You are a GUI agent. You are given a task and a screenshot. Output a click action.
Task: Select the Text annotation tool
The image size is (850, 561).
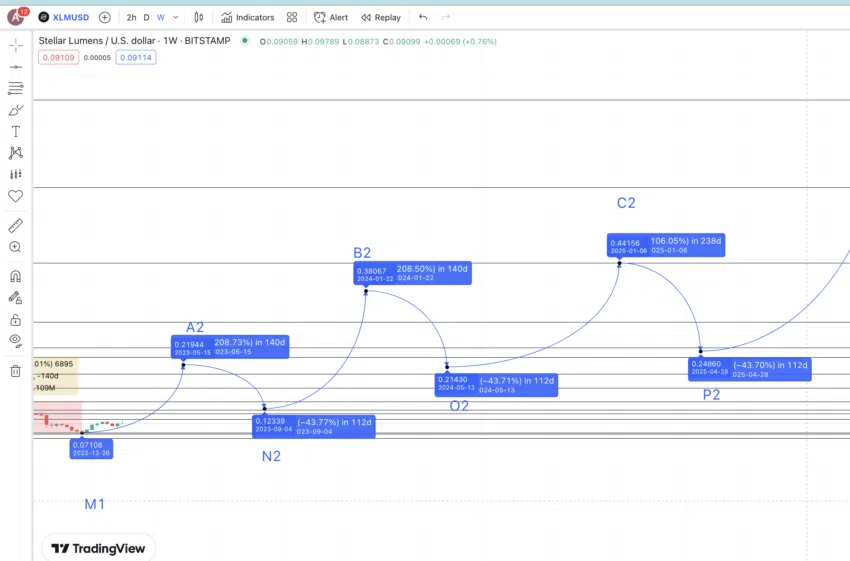(15, 132)
